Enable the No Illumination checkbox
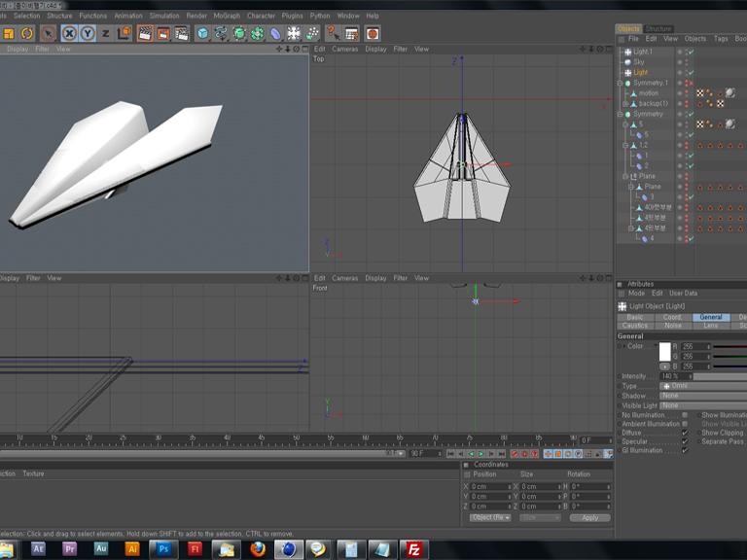Screen dimensions: 747x560 [x=685, y=415]
